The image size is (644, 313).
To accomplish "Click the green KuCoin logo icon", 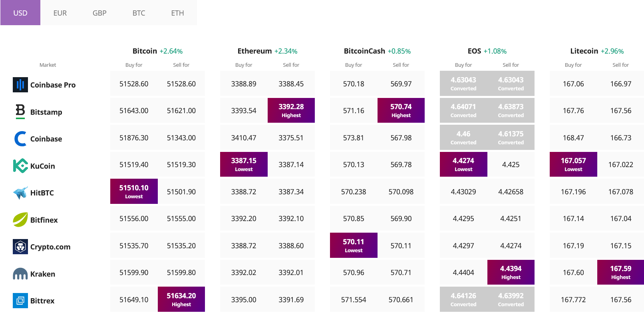I will coord(20,166).
